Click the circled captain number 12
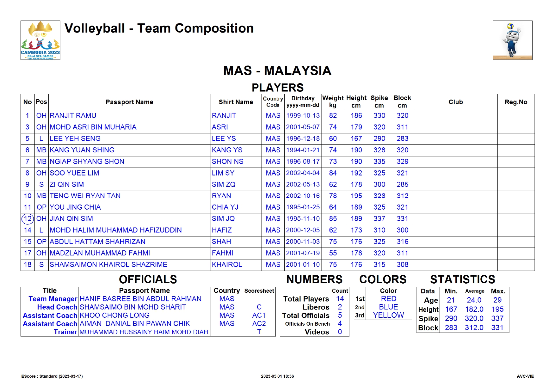The image size is (555, 392). (28, 219)
